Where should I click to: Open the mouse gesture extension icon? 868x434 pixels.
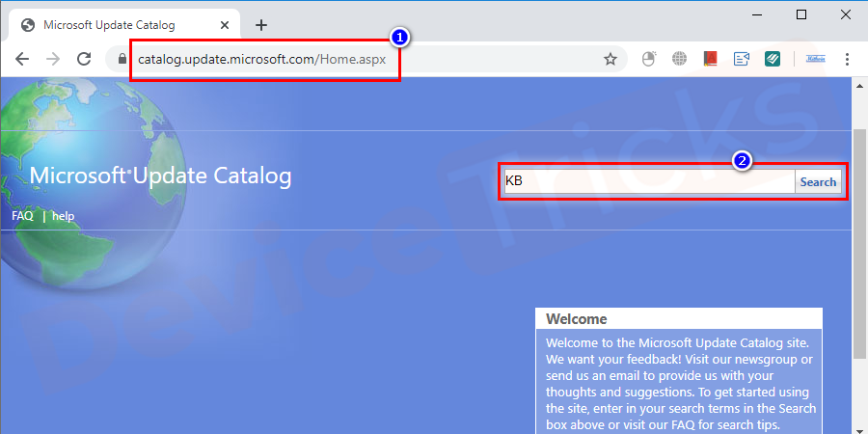pyautogui.click(x=649, y=59)
